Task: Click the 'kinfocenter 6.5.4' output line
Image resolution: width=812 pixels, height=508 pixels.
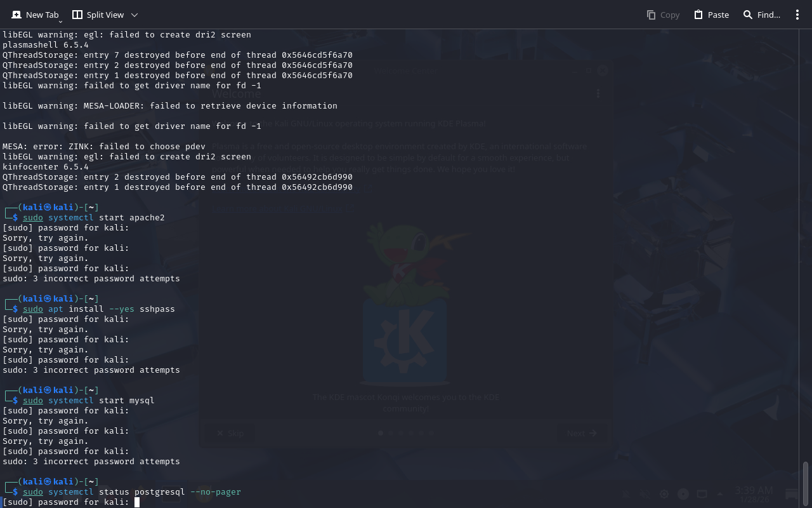Action: pyautogui.click(x=46, y=167)
